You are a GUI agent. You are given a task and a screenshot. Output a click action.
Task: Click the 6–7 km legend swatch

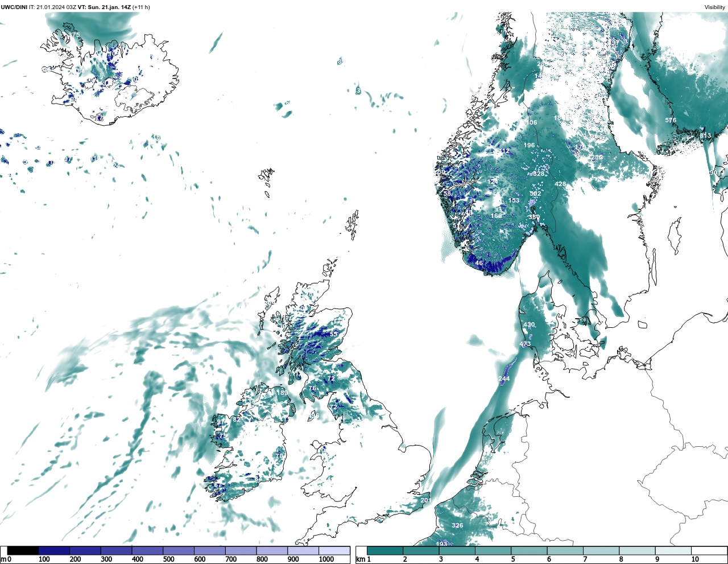click(565, 550)
